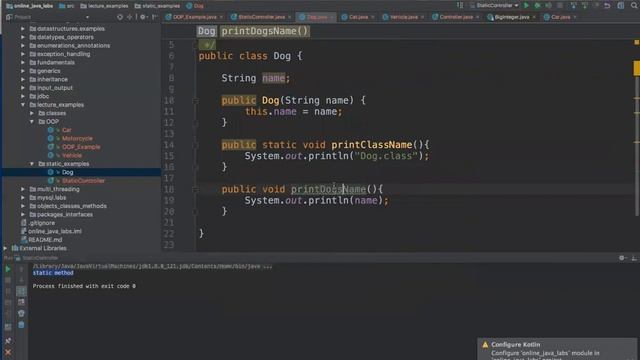Image resolution: width=640 pixels, height=360 pixels.
Task: Close the Run panel with the red X
Action: 8,352
